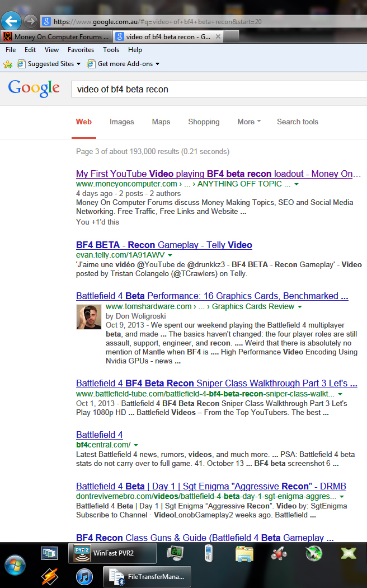This screenshot has height=588, width=367.
Task: Click the green X taskbar icon
Action: point(349,553)
